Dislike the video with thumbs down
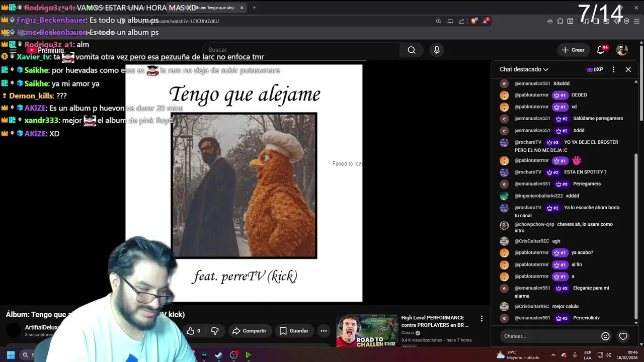Viewport: 644px width, 362px height. tap(215, 331)
